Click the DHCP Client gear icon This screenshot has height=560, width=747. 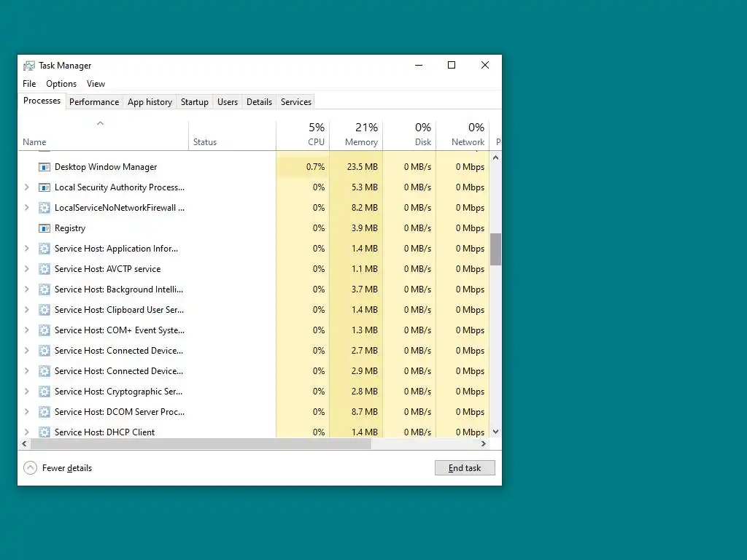pos(44,432)
